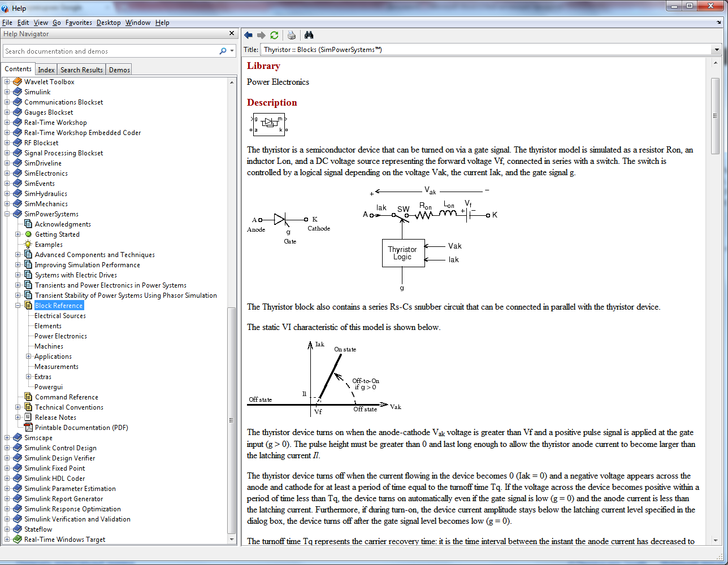Open the Go menu

[x=57, y=23]
